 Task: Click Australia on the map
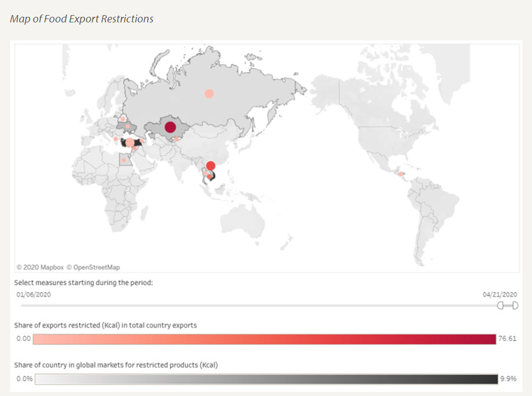[243, 221]
